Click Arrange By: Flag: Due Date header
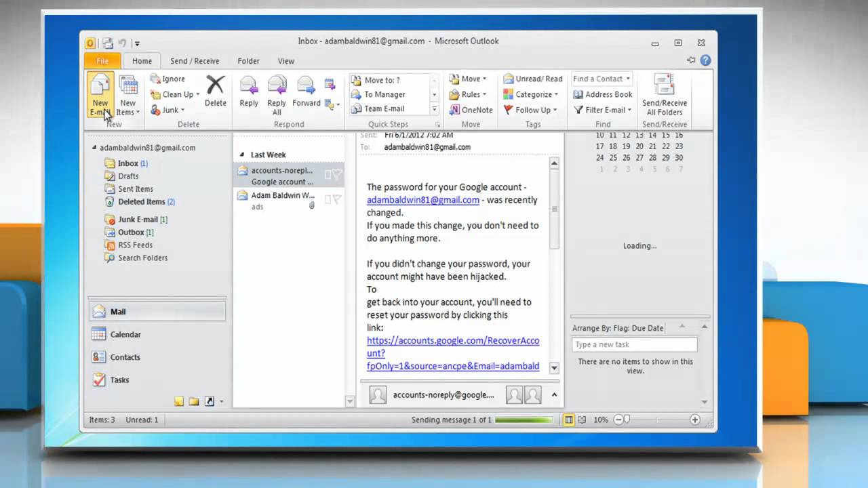Viewport: 868px width, 488px height. point(618,328)
